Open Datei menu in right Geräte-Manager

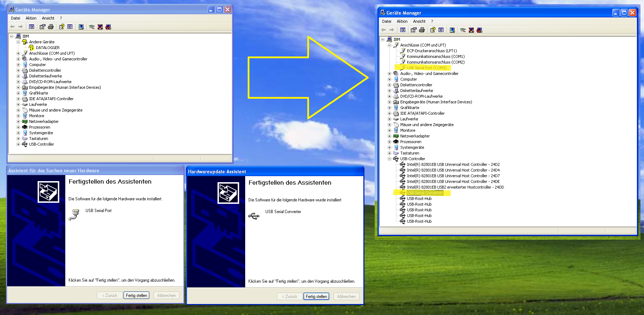387,21
